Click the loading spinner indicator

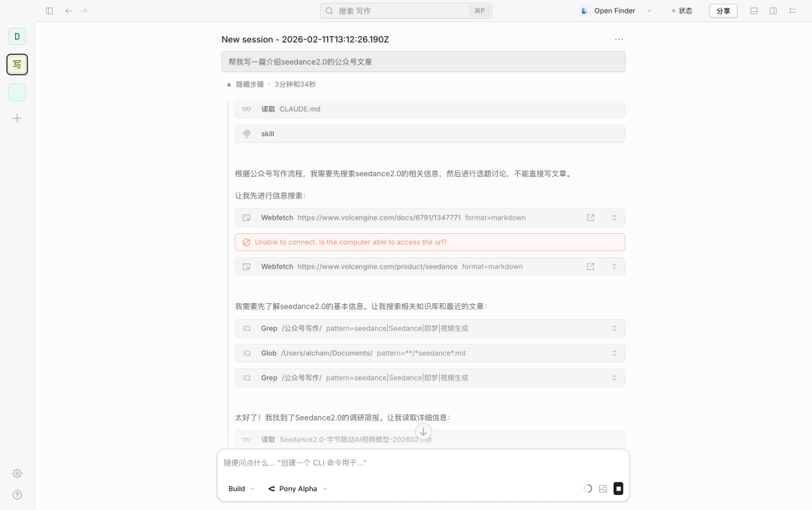pos(588,489)
